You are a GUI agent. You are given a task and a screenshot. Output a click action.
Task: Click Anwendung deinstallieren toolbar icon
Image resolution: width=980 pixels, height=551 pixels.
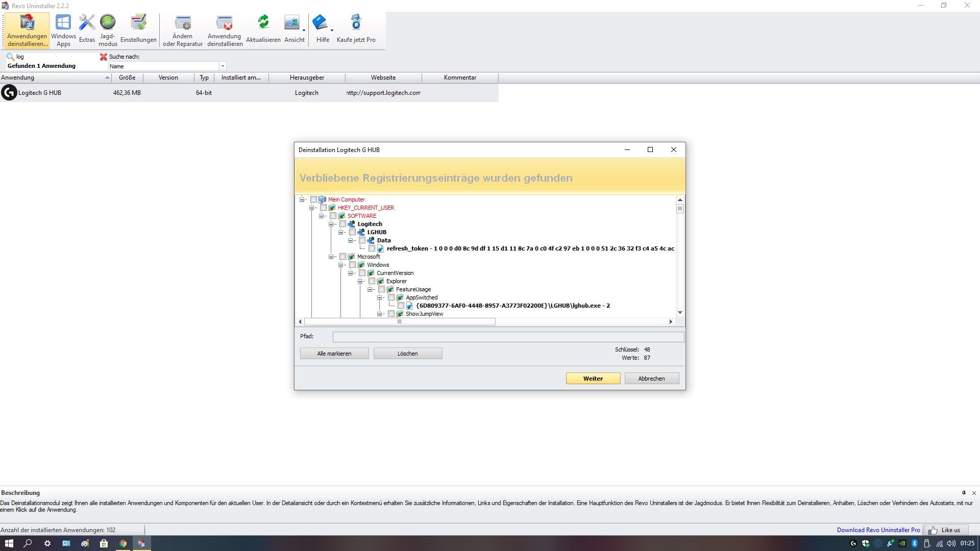tap(225, 31)
